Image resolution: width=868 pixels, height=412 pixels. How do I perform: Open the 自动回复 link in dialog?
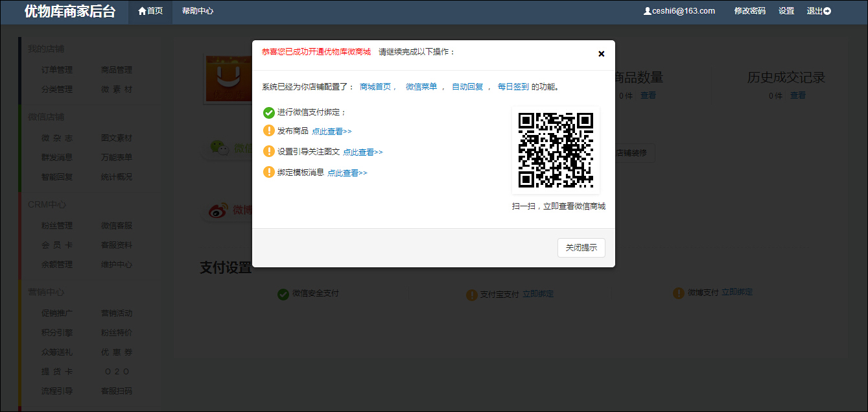pos(467,87)
